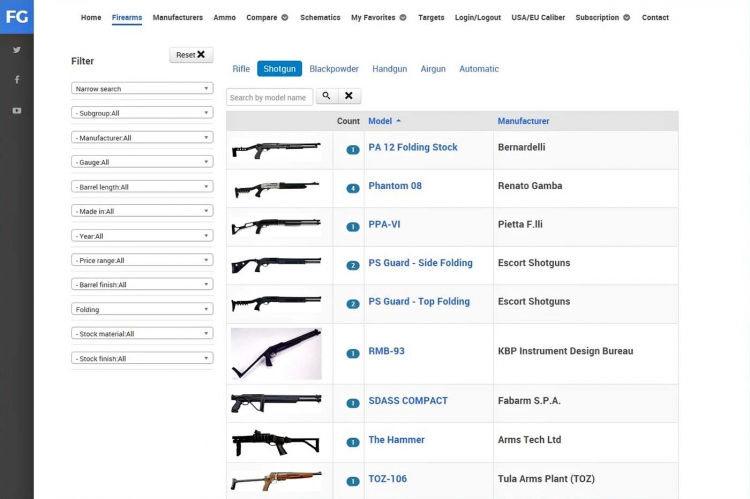
Task: Open the Manufacturers menu item
Action: click(x=177, y=18)
